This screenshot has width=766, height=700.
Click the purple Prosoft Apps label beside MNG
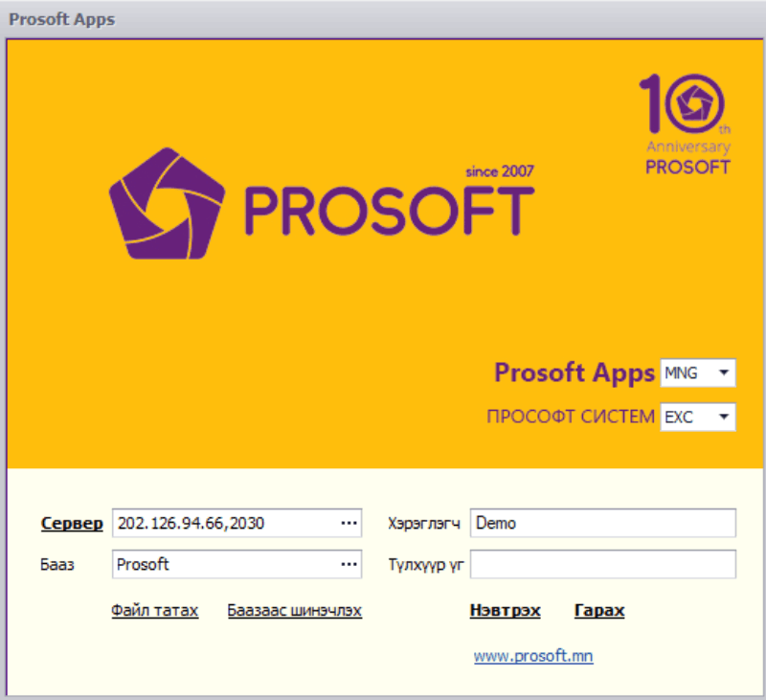coord(574,373)
